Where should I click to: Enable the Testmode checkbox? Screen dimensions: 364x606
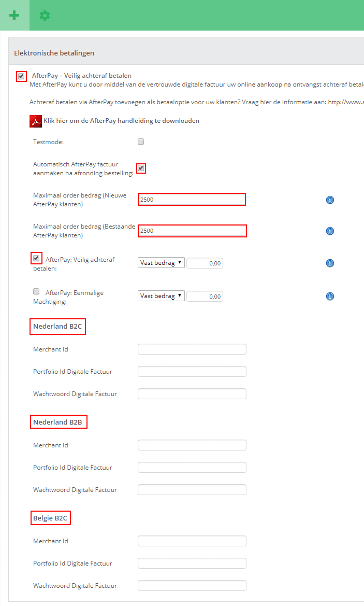[141, 142]
